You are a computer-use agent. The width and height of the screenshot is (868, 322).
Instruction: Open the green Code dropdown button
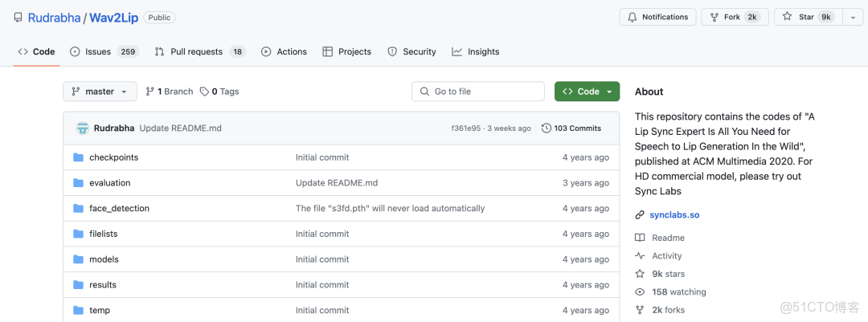[587, 92]
